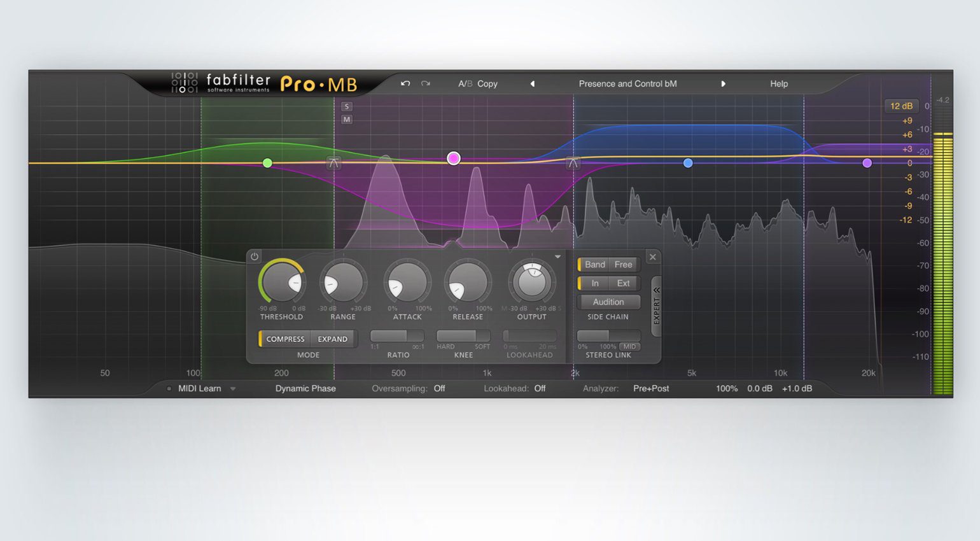Click the Ratio slider

coord(397,335)
